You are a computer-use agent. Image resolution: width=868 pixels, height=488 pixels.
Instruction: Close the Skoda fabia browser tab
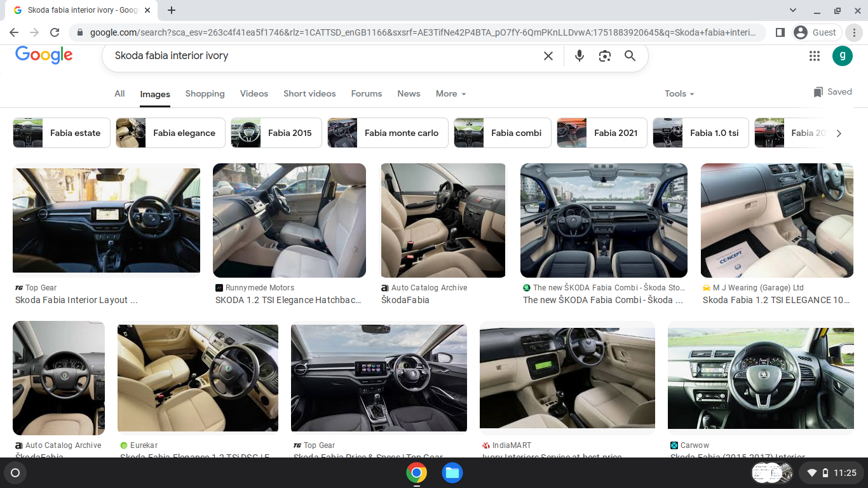(x=148, y=10)
